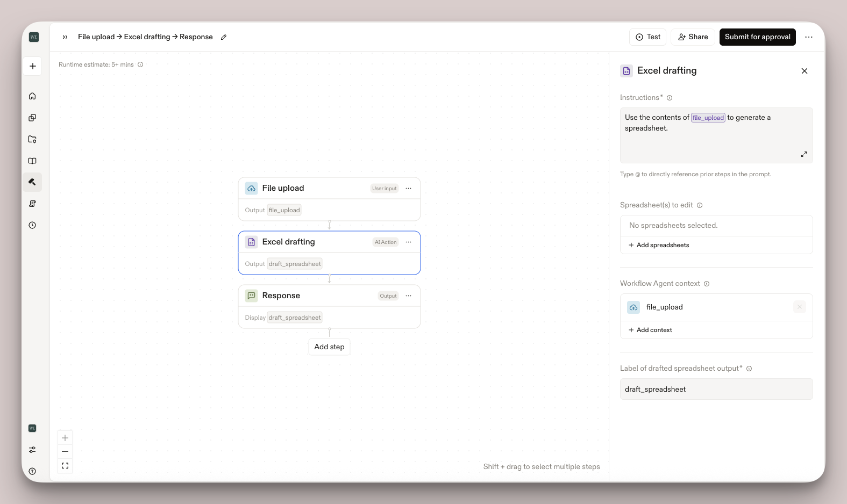Click the AI Action badge on Excel drafting
Screen dimensions: 847x504
tap(386, 242)
